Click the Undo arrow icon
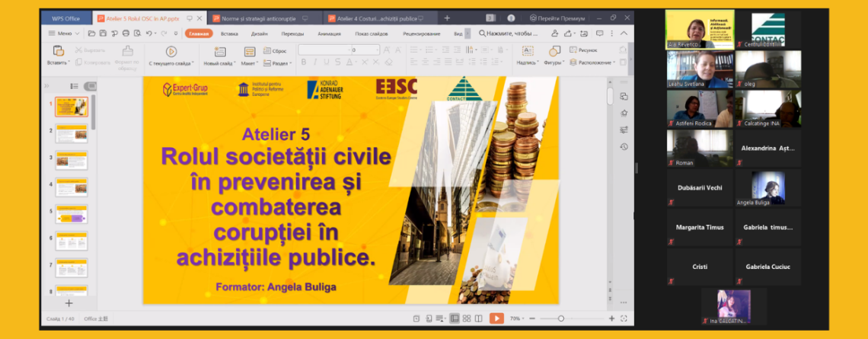The height and width of the screenshot is (339, 868). pos(148,34)
